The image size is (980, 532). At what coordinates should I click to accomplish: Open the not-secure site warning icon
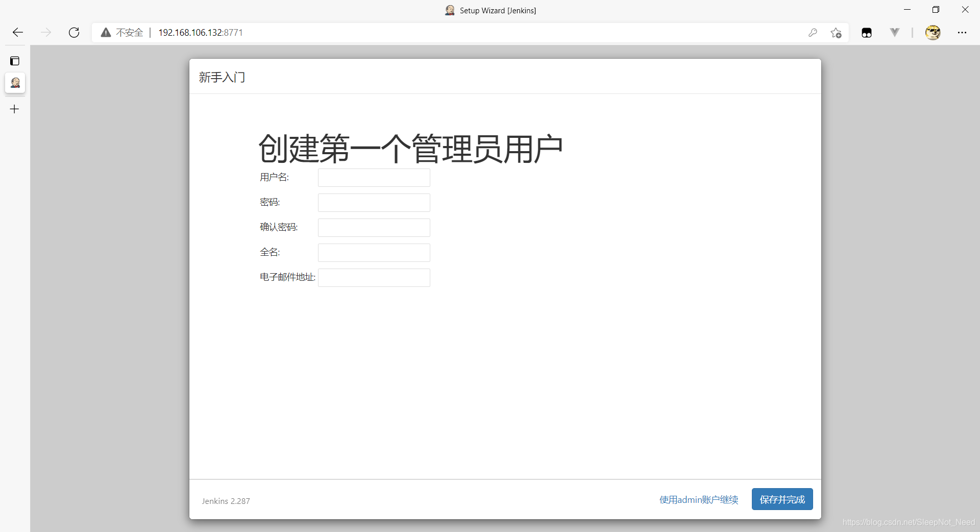[x=106, y=33]
